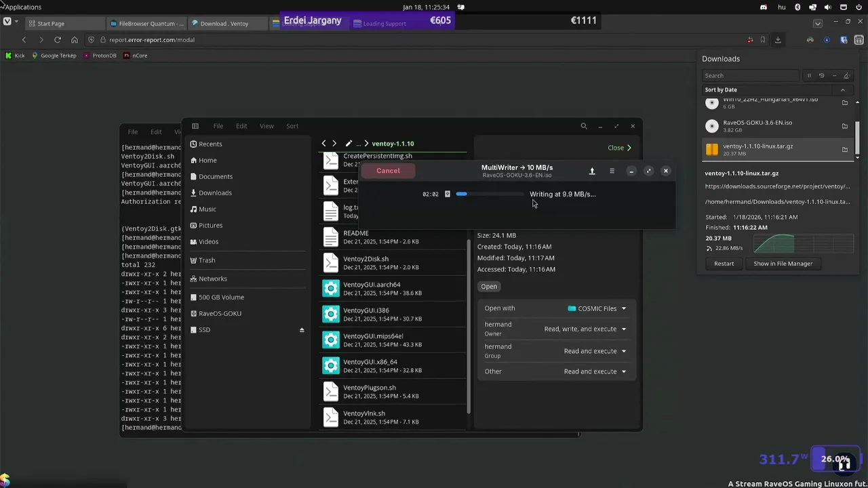The width and height of the screenshot is (868, 488).
Task: Click the Downloads panel Search field
Action: [751, 76]
